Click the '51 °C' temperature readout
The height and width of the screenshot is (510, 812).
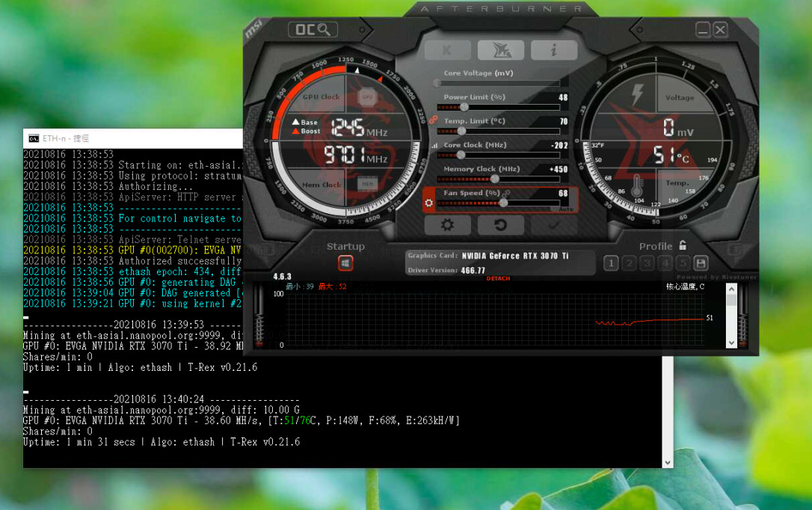coord(671,154)
